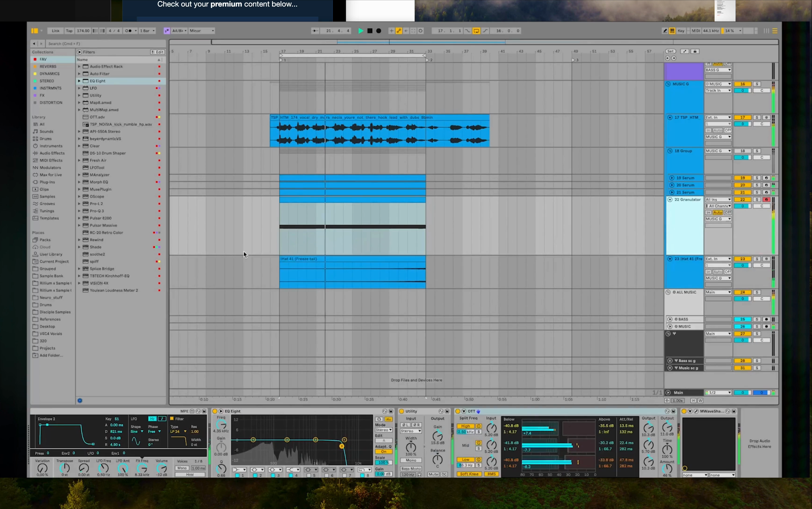Expand the EQ Eight browser item
Screen dimensions: 812x509
click(x=79, y=81)
